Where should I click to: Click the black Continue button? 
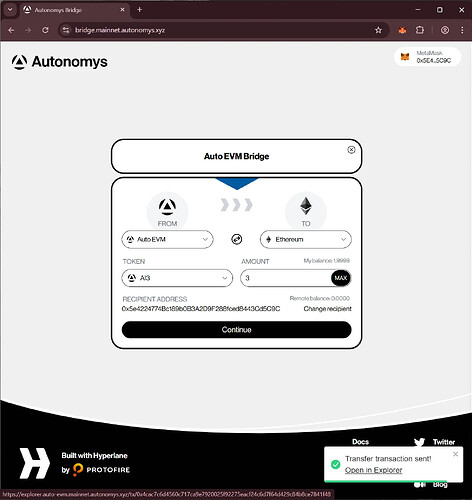236,330
